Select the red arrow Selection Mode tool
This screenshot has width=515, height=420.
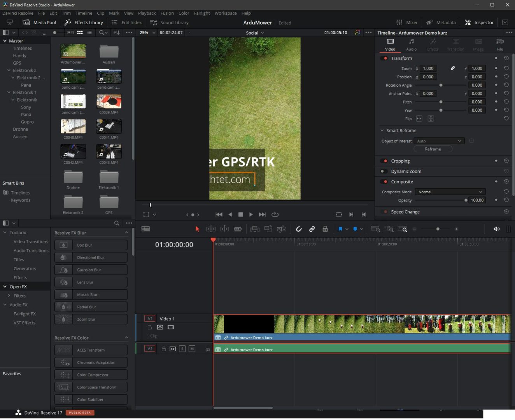point(197,229)
